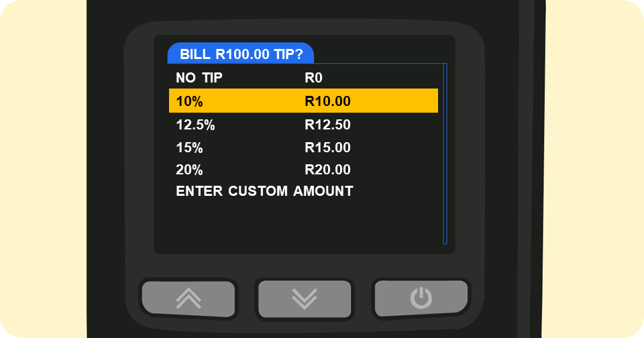Click the blue scrollbar beside the tip list
Screen dimensions: 644x338
[x=445, y=154]
